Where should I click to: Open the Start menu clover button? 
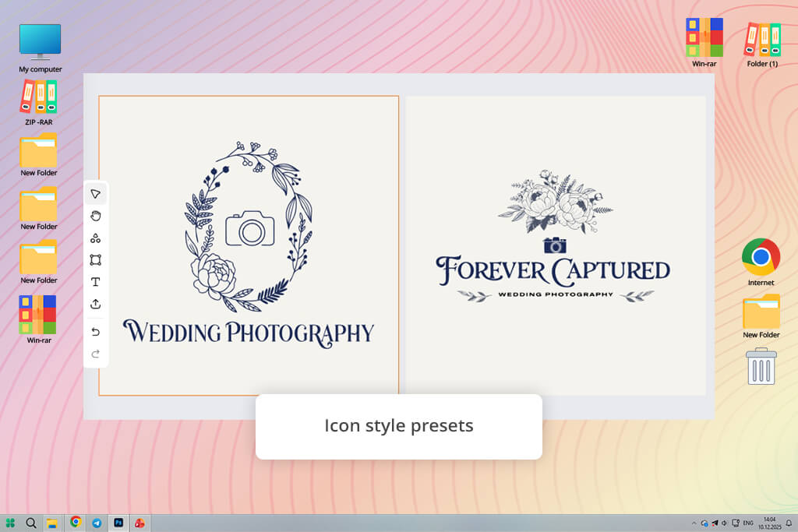9,523
